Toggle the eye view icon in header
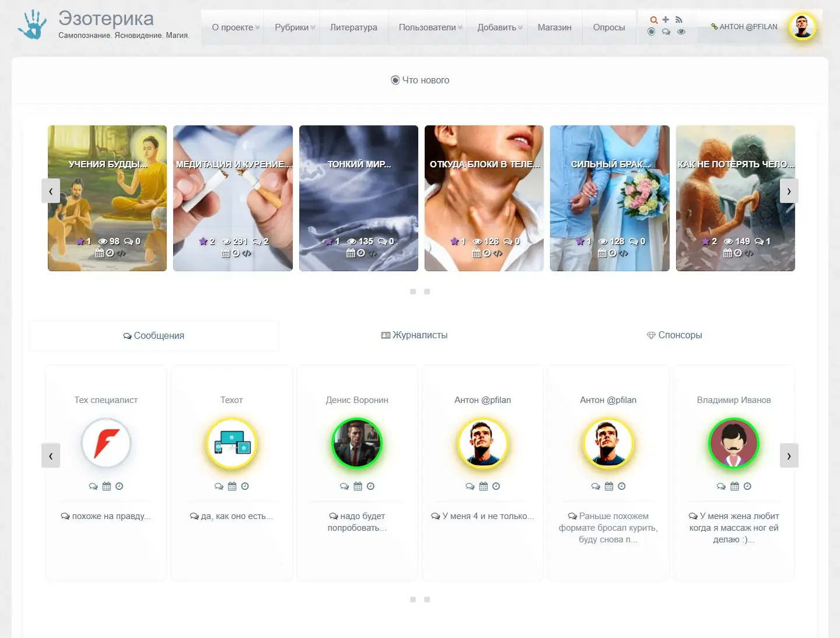 pyautogui.click(x=681, y=32)
